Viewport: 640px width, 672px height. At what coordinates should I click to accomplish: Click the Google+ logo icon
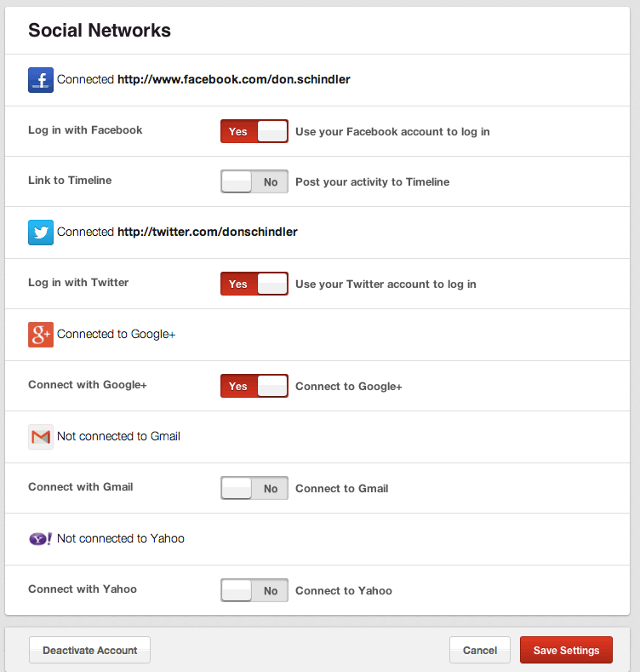pyautogui.click(x=41, y=334)
